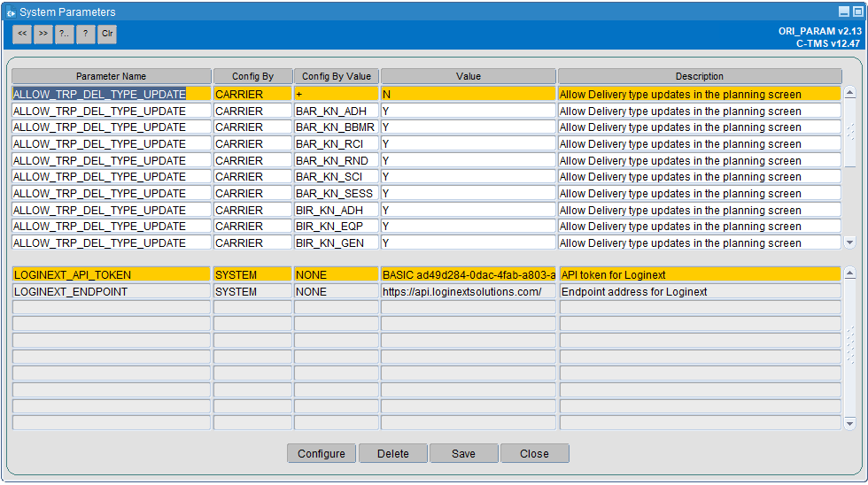The image size is (868, 485).
Task: Click the Value field of the BIR_KN_GEN row
Action: click(x=469, y=242)
